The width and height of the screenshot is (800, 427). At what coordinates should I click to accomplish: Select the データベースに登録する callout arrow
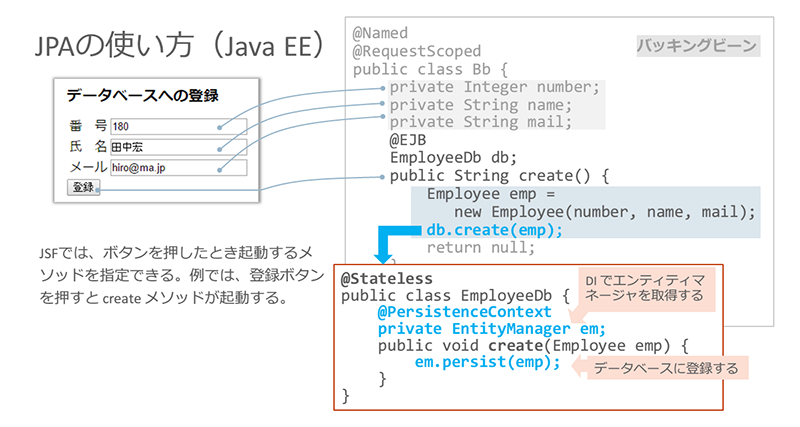(658, 369)
